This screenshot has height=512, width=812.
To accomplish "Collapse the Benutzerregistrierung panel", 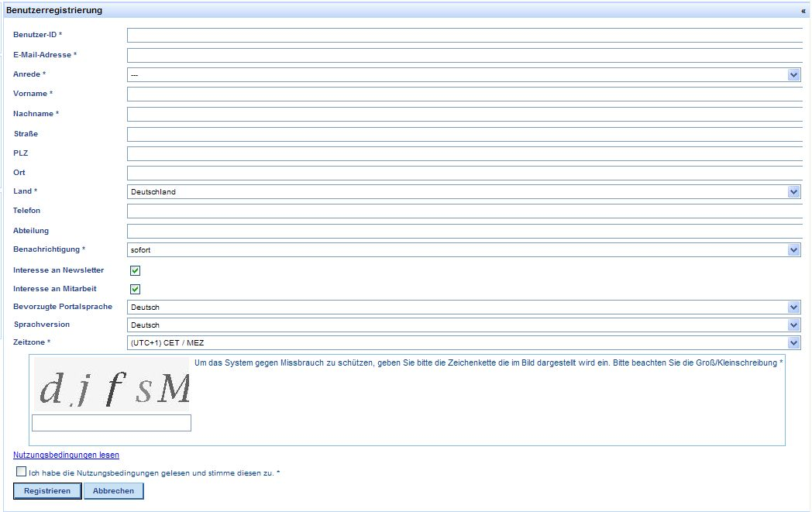I will 803,11.
